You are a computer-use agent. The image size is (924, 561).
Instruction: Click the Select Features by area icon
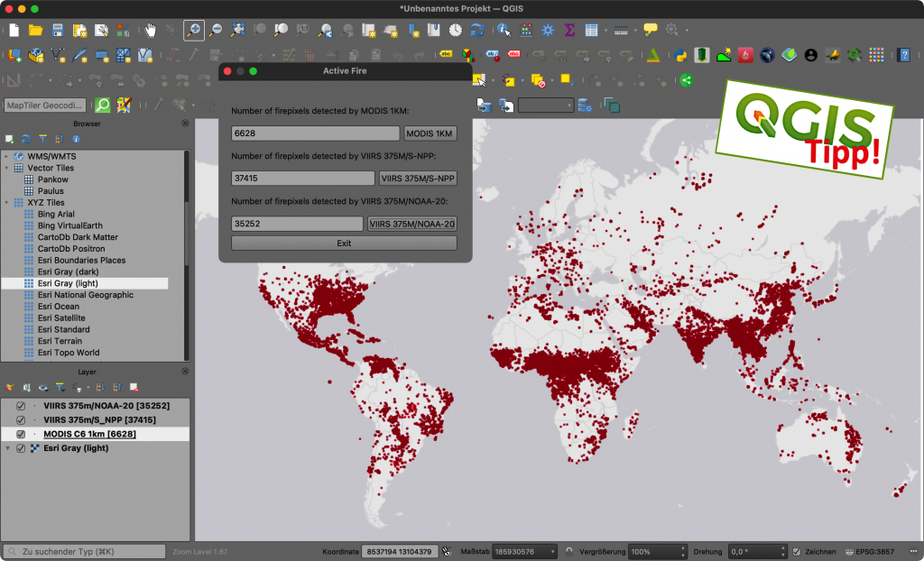pyautogui.click(x=479, y=81)
